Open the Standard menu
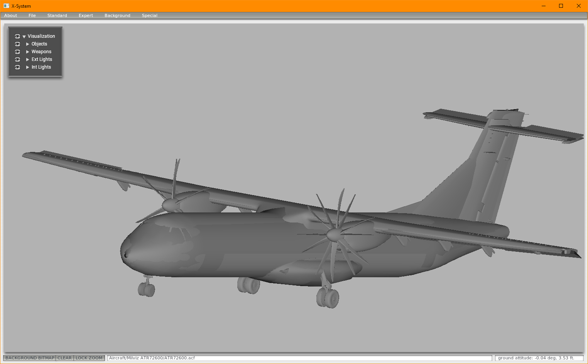Viewport: 588px width, 364px height. pyautogui.click(x=57, y=15)
